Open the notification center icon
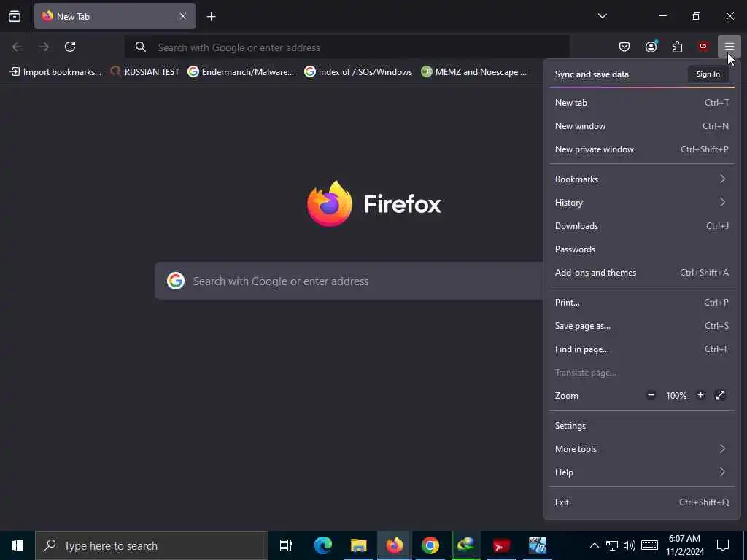Screen dimensions: 747x560 click(723, 545)
